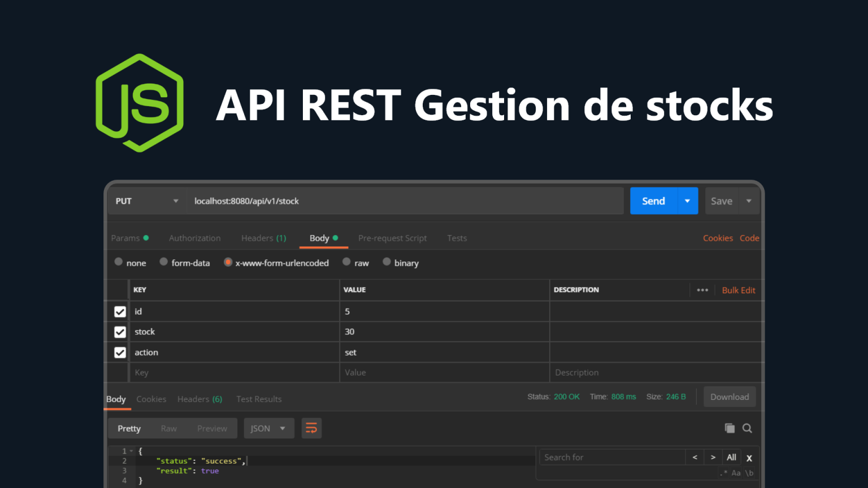Click the All search matches button
Image resolution: width=868 pixels, height=488 pixels.
(x=731, y=457)
